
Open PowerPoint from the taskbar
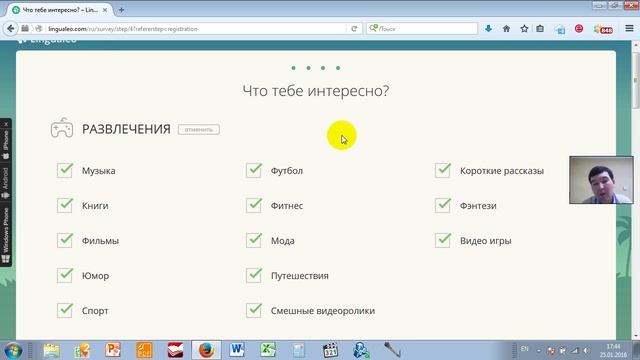pyautogui.click(x=113, y=351)
